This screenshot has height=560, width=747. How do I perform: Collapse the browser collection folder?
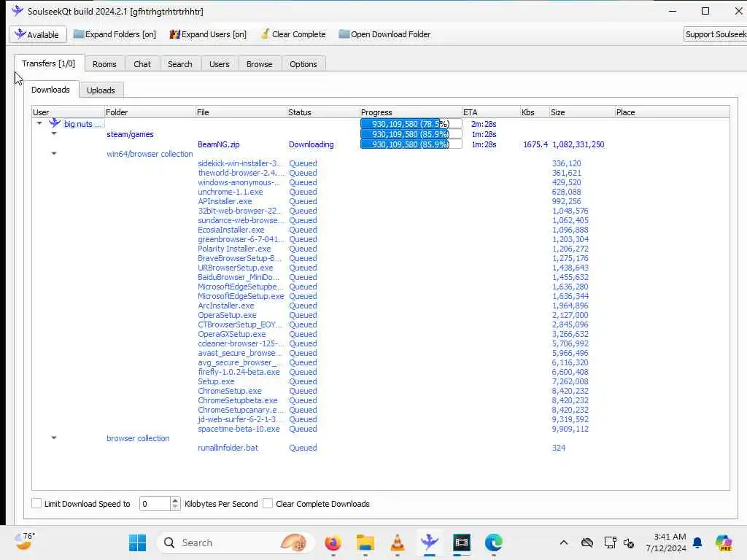pyautogui.click(x=54, y=437)
